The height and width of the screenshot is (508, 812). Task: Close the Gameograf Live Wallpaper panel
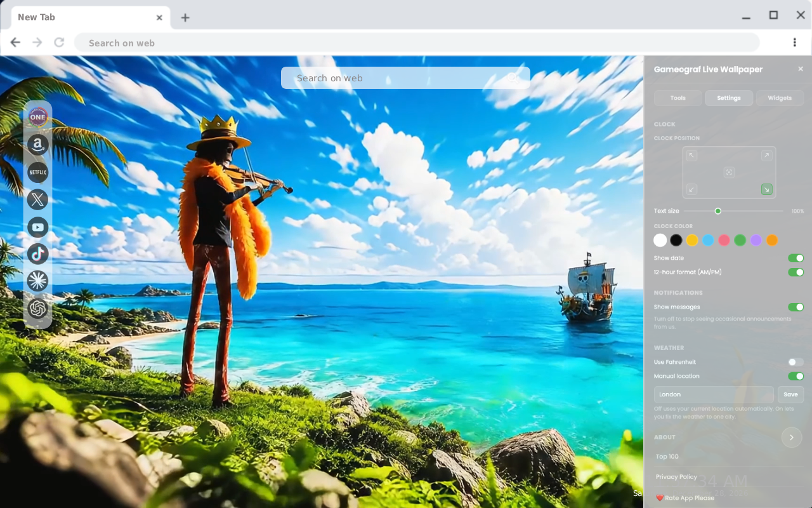point(801,69)
